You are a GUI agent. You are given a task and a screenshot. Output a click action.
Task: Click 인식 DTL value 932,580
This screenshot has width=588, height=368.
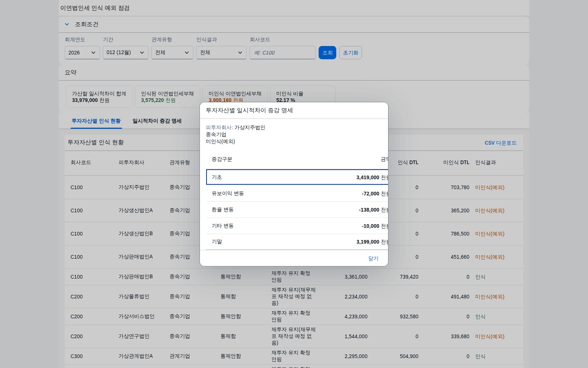pos(409,316)
